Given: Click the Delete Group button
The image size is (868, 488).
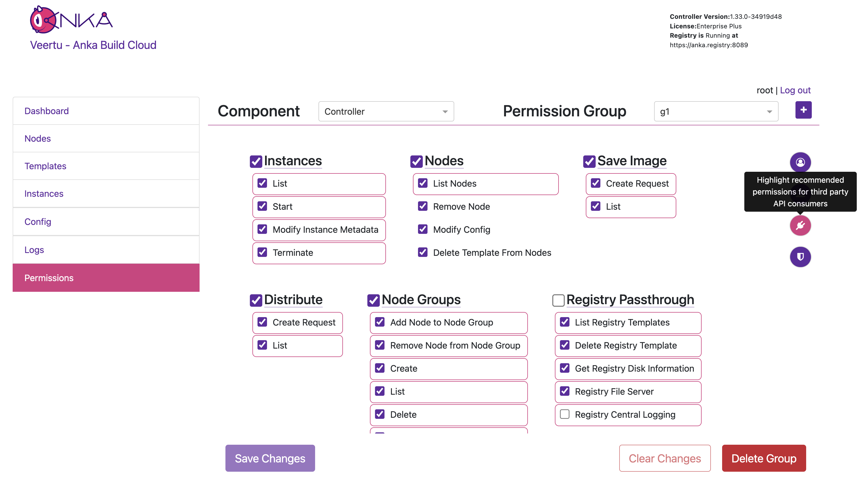Looking at the screenshot, I should point(763,458).
